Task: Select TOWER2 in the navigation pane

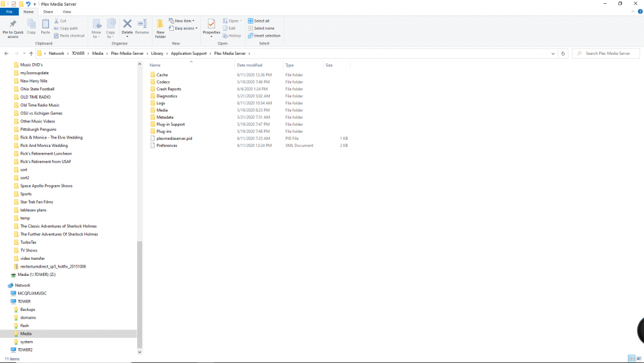Action: [25, 350]
